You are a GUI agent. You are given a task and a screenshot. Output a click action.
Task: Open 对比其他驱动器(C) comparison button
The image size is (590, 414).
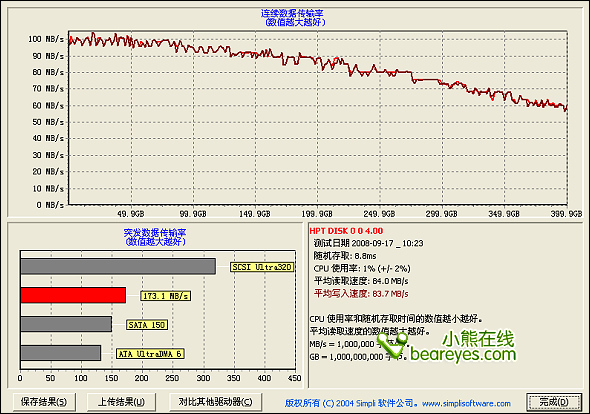coord(216,402)
